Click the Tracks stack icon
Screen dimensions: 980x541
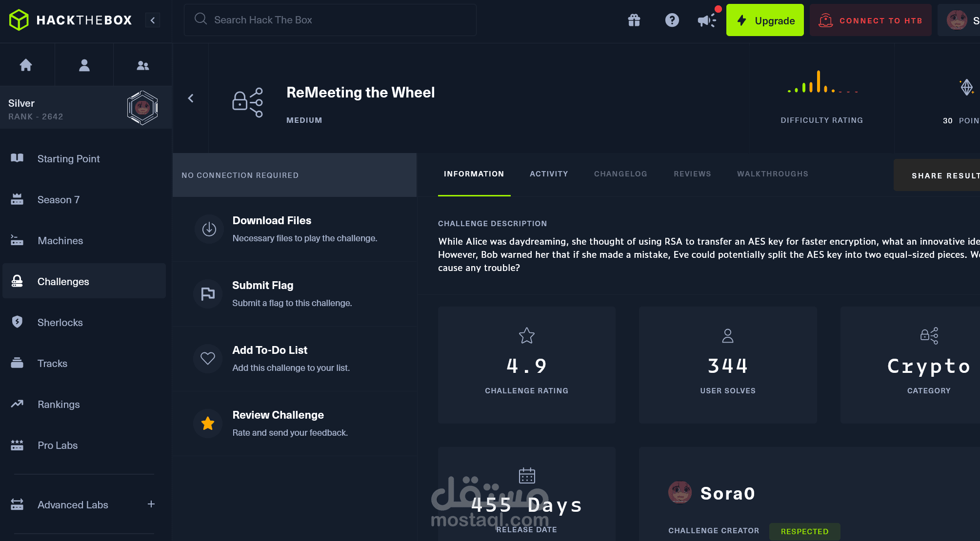pyautogui.click(x=17, y=363)
